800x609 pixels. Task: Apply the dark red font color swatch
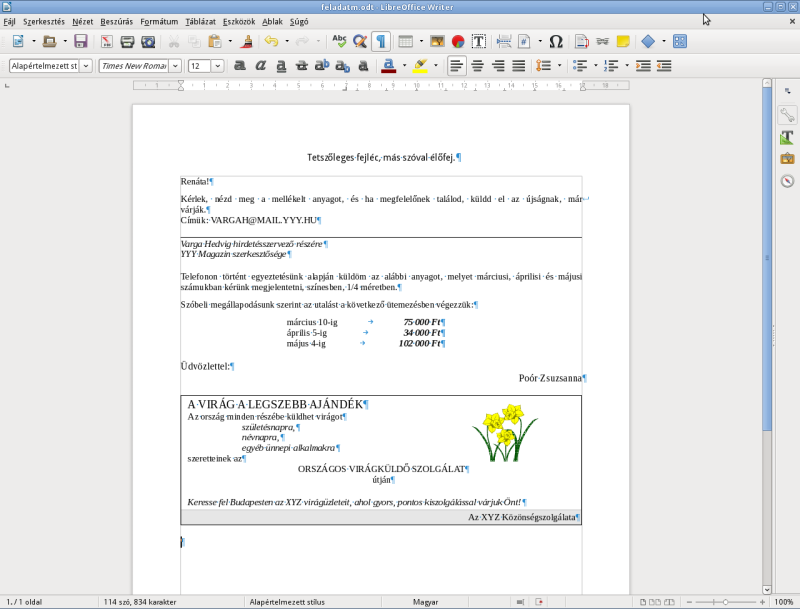389,66
